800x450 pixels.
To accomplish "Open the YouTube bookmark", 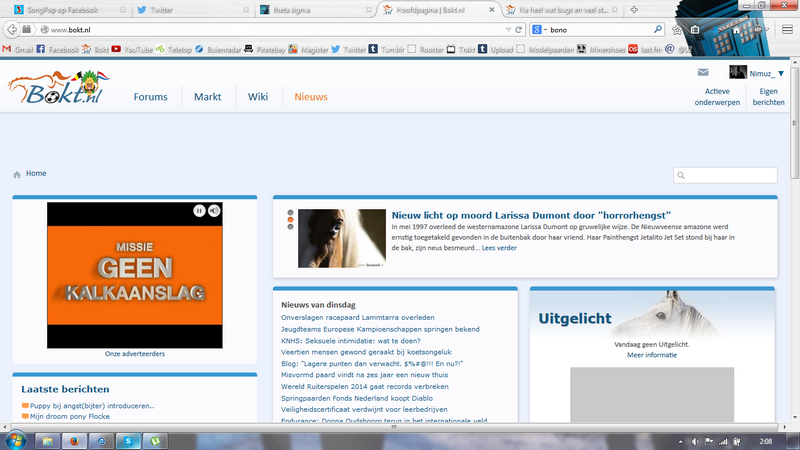I will [x=132, y=49].
